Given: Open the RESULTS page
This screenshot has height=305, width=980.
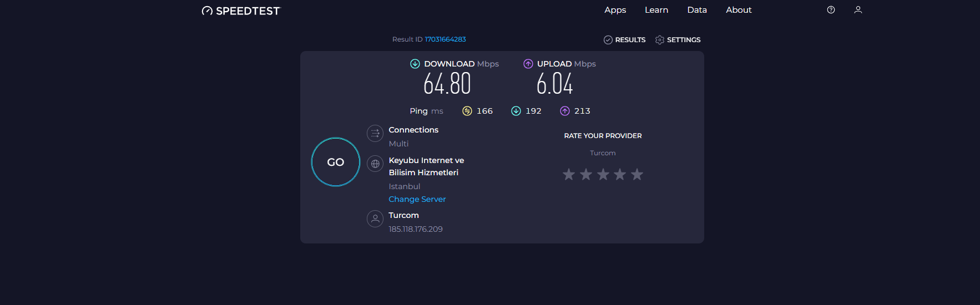Looking at the screenshot, I should [x=630, y=40].
